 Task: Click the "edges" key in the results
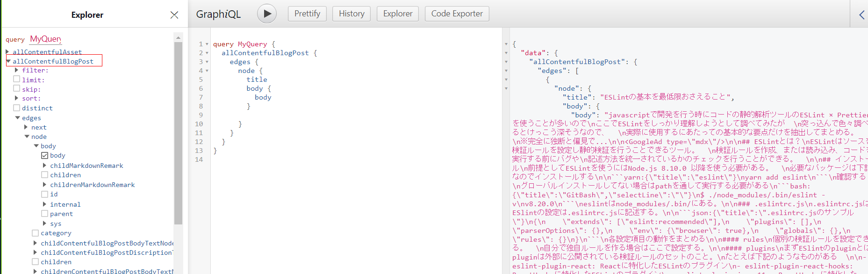(553, 71)
